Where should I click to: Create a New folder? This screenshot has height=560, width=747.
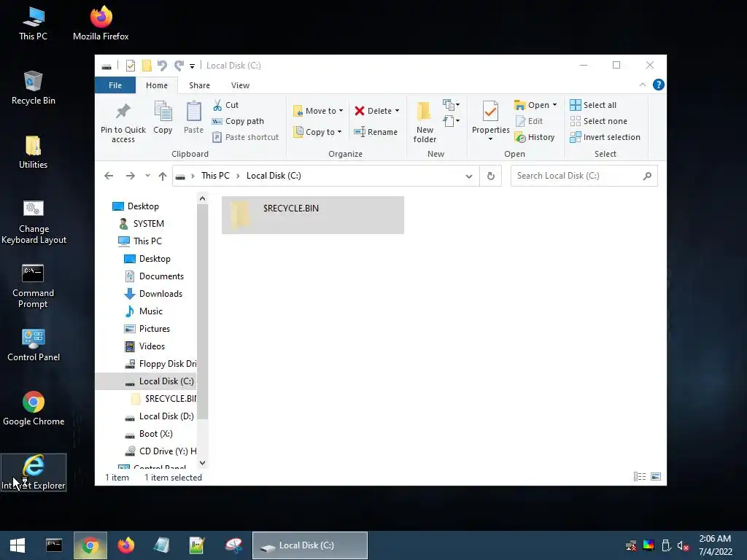425,122
